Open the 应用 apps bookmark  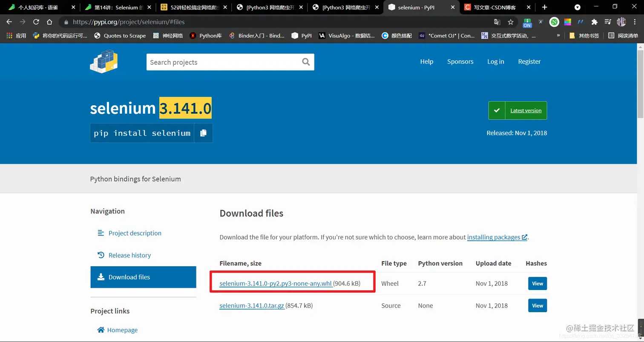[16, 36]
